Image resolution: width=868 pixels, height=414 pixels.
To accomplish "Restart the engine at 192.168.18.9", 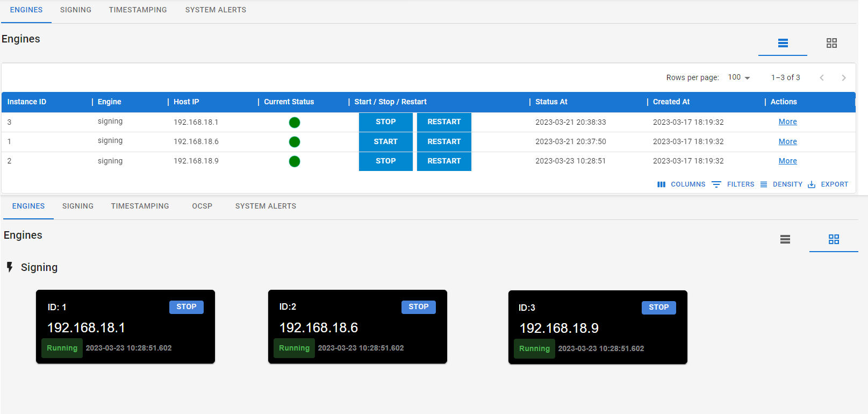I will tap(444, 161).
